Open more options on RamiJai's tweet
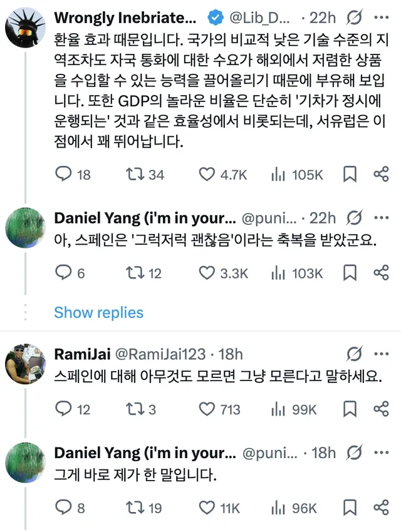This screenshot has height=532, width=401. (x=381, y=354)
